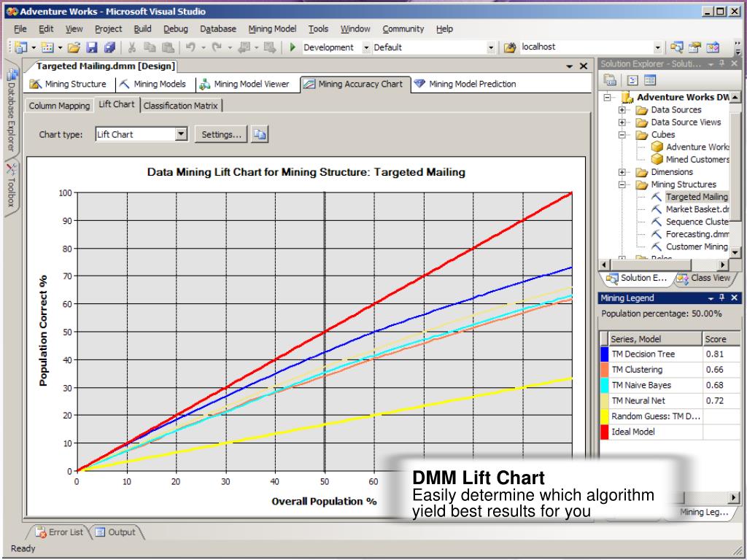Click the Undo arrow icon
747x560 pixels.
tap(190, 47)
